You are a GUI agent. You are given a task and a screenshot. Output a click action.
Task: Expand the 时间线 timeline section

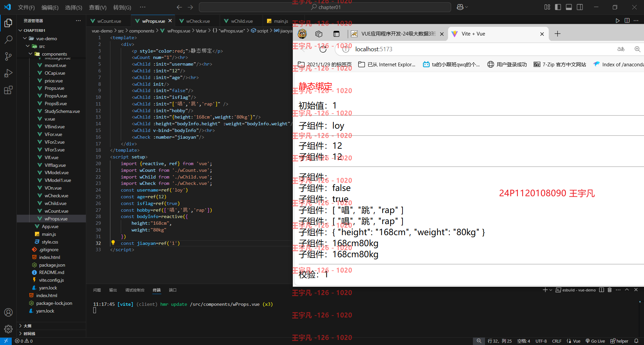(29, 334)
